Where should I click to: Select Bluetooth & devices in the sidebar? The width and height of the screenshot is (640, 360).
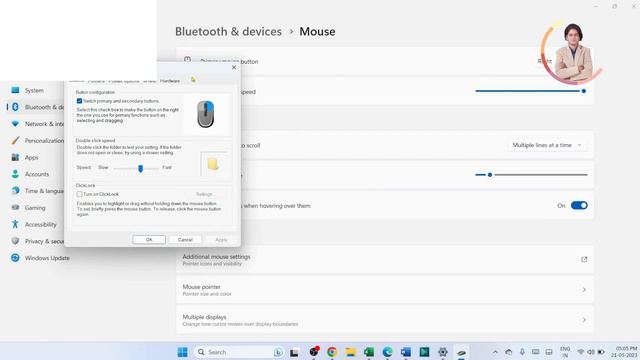click(x=37, y=107)
